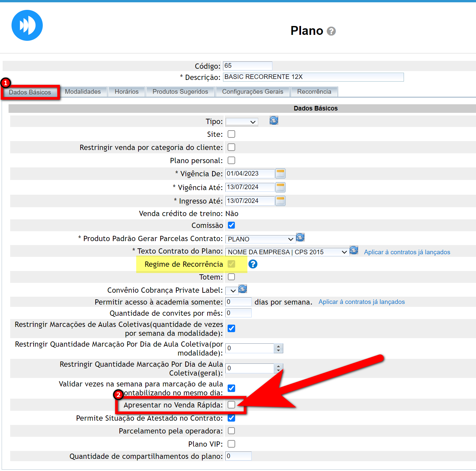Image resolution: width=476 pixels, height=471 pixels.
Task: Open Texto Contrato do Plano dropdown
Action: (287, 252)
